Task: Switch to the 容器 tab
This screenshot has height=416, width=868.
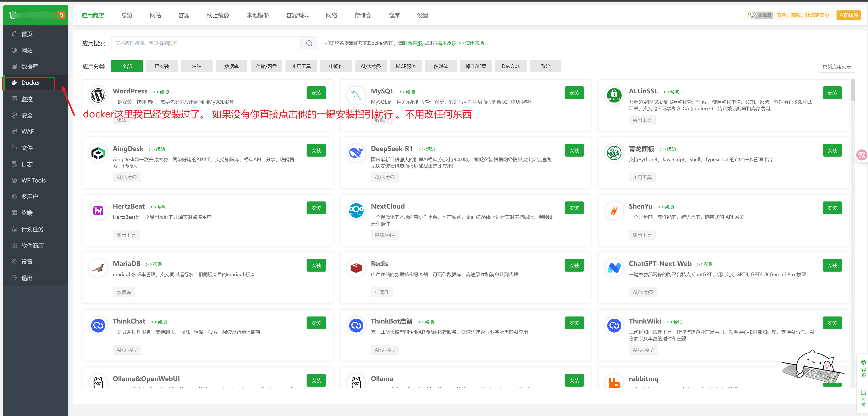Action: click(184, 15)
